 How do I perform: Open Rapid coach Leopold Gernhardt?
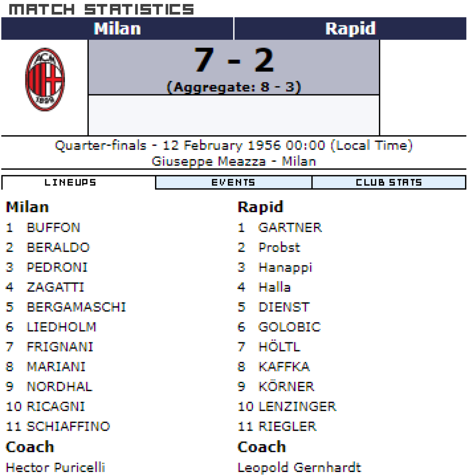(x=299, y=467)
